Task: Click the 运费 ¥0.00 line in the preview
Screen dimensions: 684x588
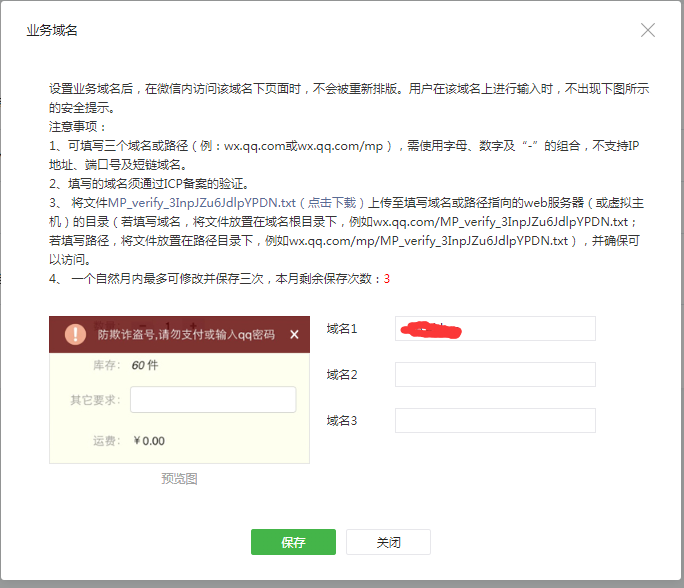Action: pos(129,440)
